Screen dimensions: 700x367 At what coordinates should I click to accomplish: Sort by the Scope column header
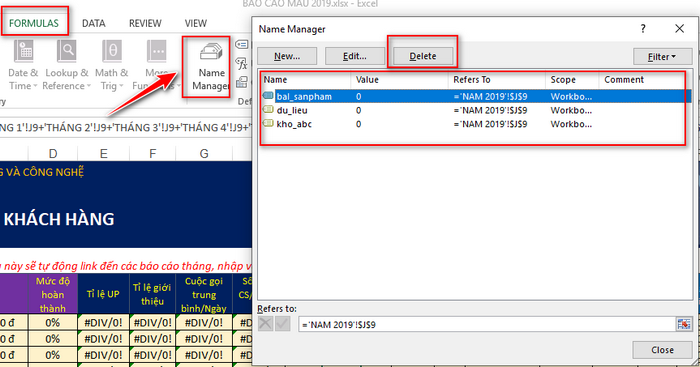tap(572, 80)
